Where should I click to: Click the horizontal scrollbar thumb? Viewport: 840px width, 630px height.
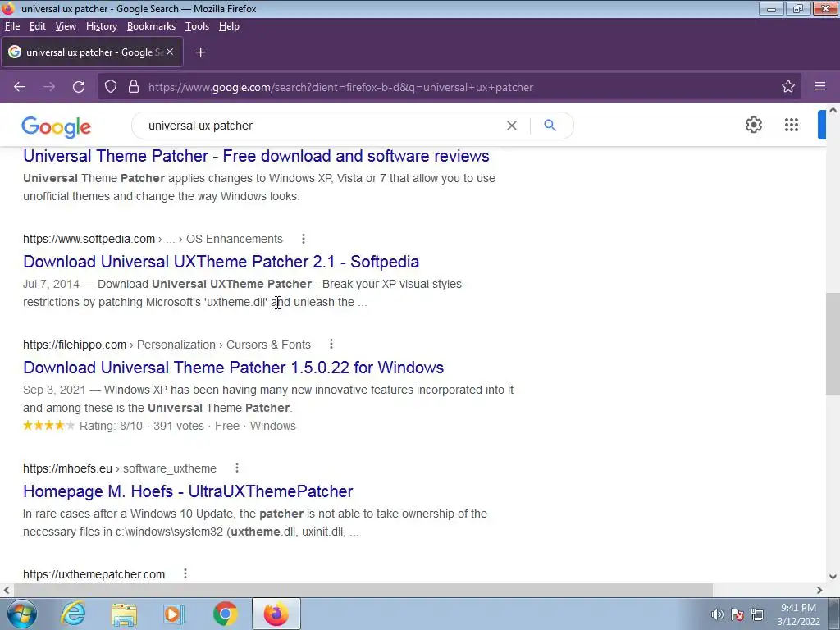coord(363,590)
